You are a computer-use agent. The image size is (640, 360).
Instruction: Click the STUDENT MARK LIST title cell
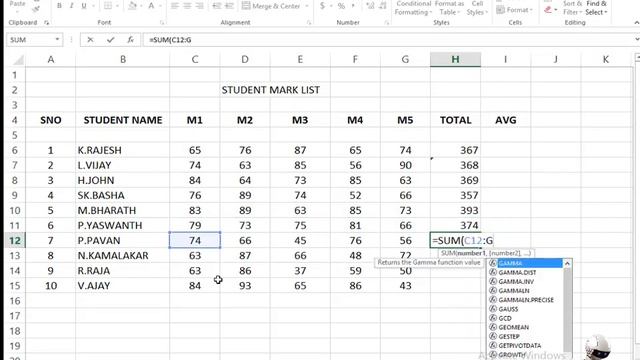pyautogui.click(x=271, y=90)
